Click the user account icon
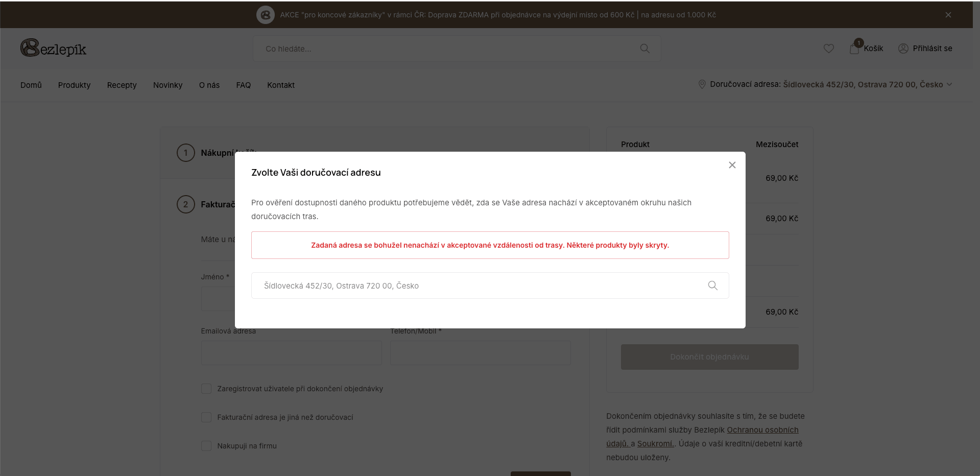 (903, 49)
